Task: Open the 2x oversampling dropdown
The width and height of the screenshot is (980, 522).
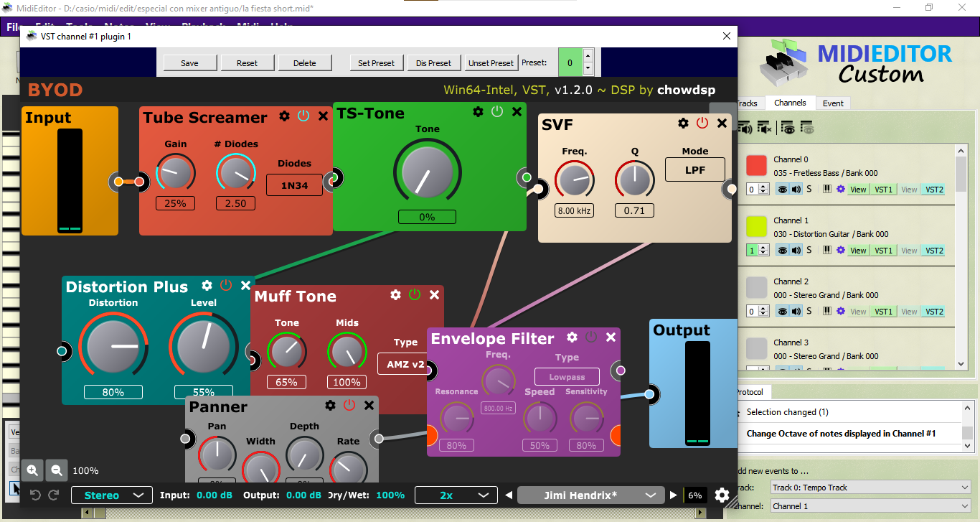Action: [456, 495]
